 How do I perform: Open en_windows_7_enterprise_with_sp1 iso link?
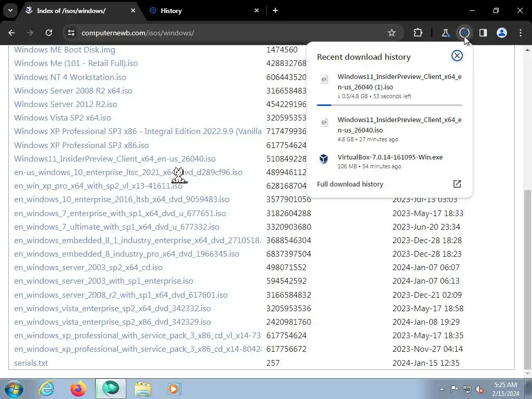point(120,214)
